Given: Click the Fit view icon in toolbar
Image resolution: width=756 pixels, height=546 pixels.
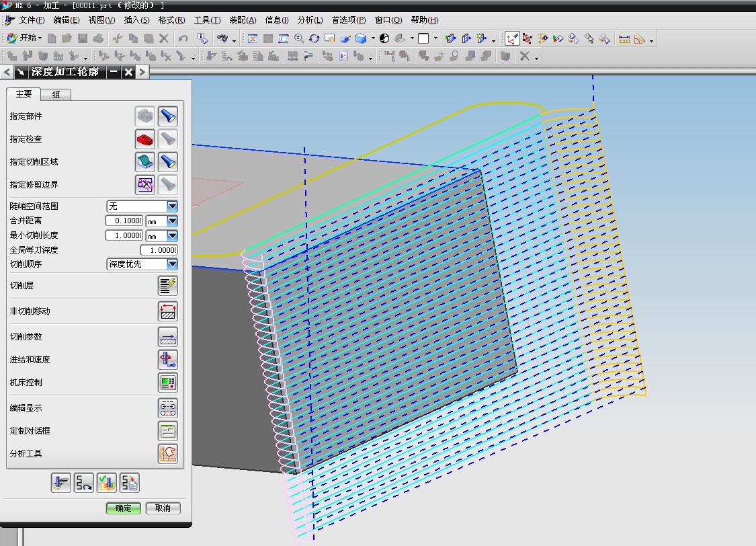Looking at the screenshot, I should (x=253, y=38).
